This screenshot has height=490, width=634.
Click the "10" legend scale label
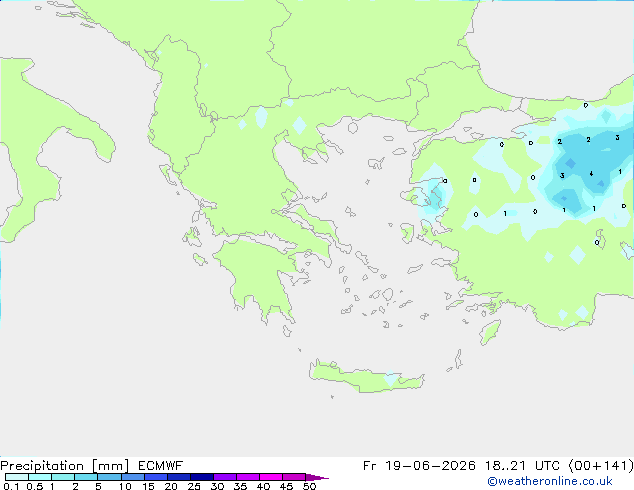click(x=125, y=486)
